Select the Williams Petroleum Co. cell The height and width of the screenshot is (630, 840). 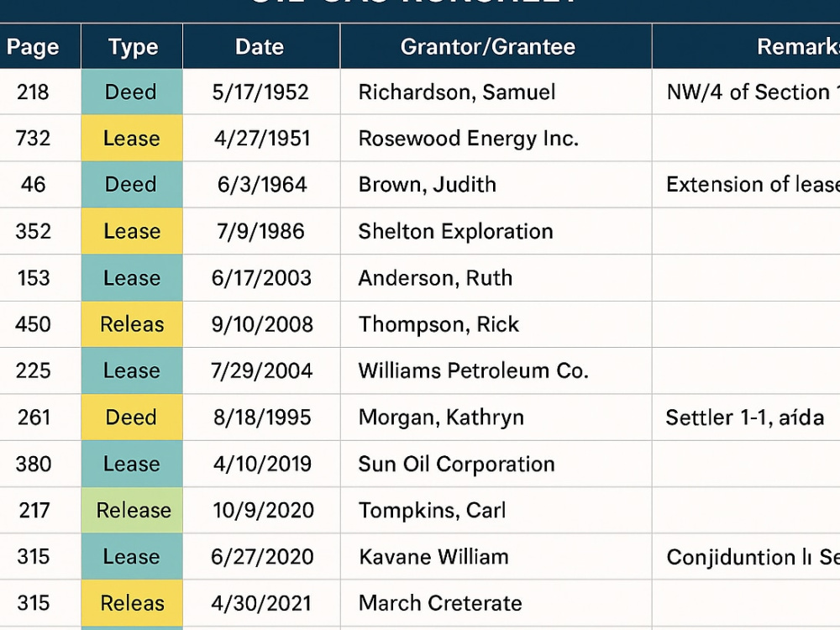pyautogui.click(x=496, y=370)
